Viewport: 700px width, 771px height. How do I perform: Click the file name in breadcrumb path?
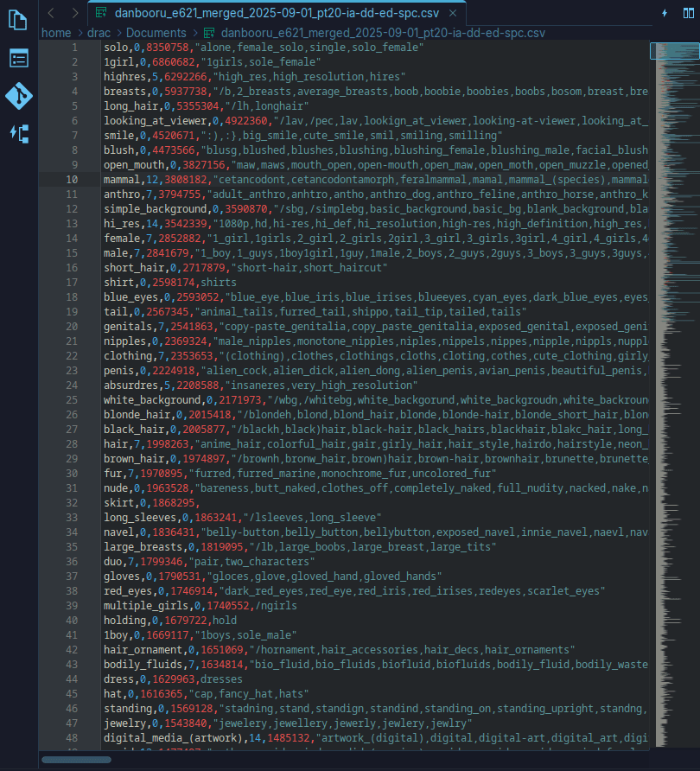point(383,33)
